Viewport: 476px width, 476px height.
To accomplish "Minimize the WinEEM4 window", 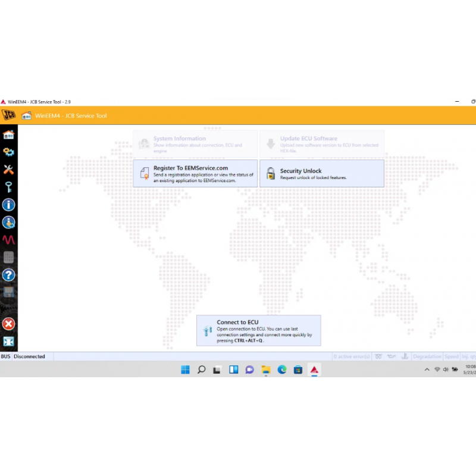I will (457, 101).
